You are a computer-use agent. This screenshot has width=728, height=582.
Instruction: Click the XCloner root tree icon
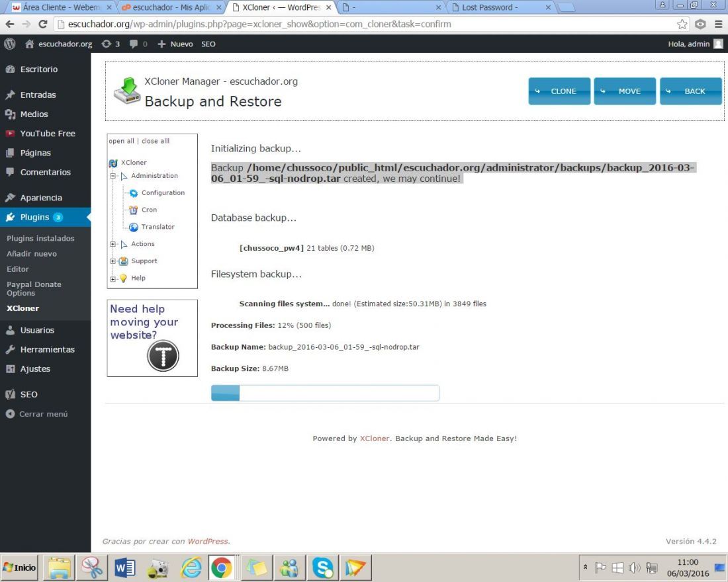pos(113,163)
